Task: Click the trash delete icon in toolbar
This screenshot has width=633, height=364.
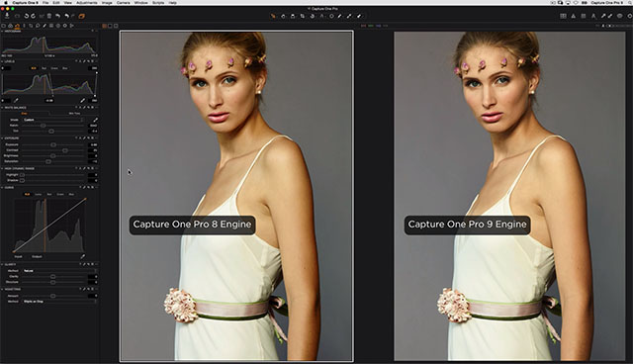Action: pos(49,16)
